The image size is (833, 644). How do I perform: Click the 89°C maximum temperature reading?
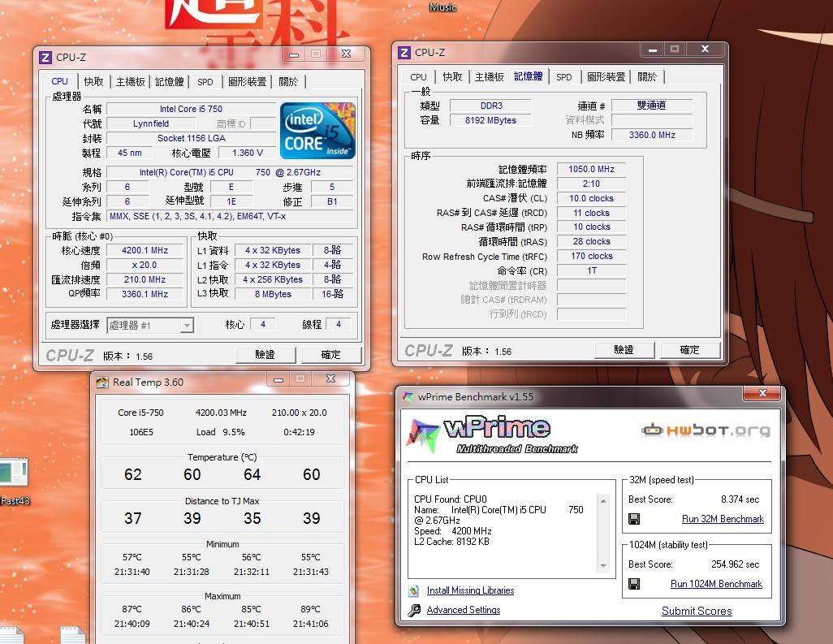pos(310,609)
